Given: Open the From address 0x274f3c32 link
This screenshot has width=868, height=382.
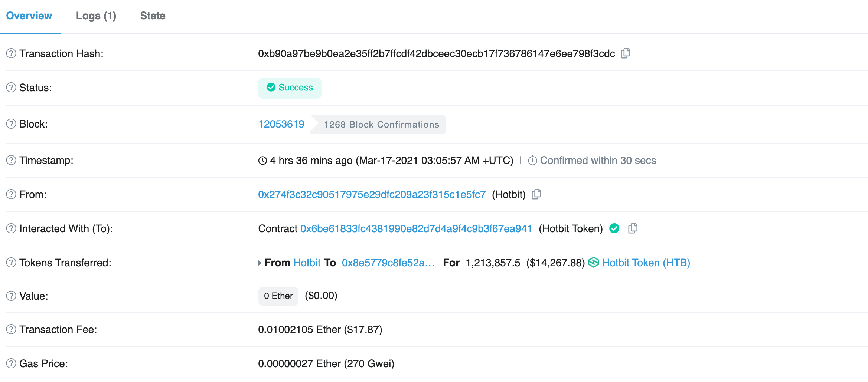Looking at the screenshot, I should 372,195.
